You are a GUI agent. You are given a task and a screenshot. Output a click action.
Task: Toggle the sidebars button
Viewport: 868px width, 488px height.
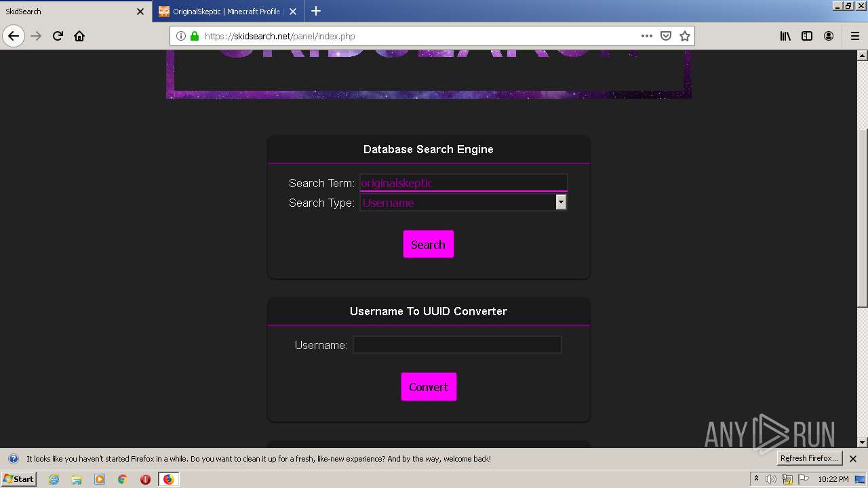point(807,36)
